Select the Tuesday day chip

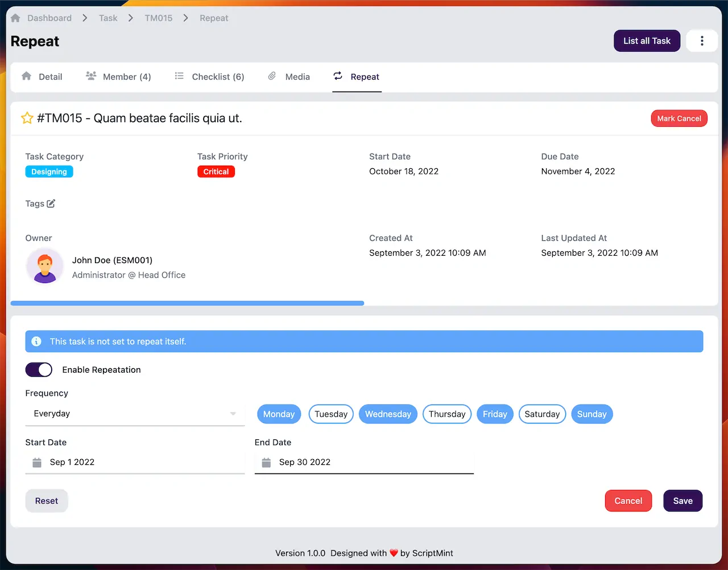pos(331,414)
